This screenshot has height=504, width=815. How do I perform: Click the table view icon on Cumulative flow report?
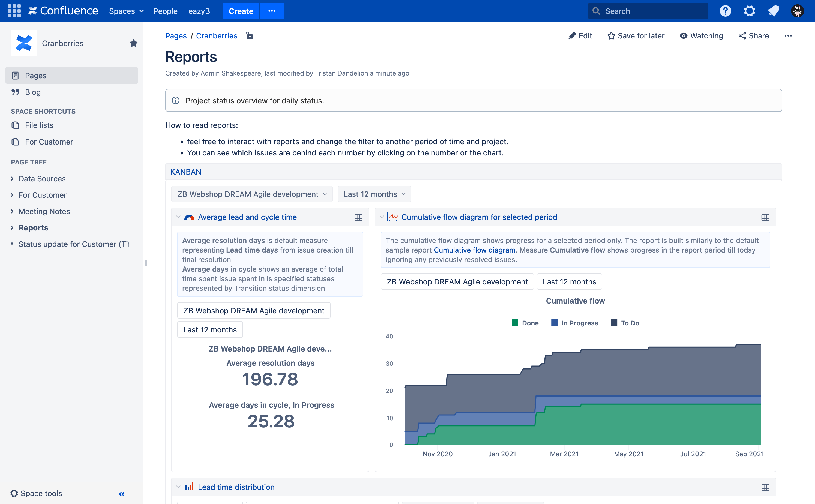pos(765,217)
